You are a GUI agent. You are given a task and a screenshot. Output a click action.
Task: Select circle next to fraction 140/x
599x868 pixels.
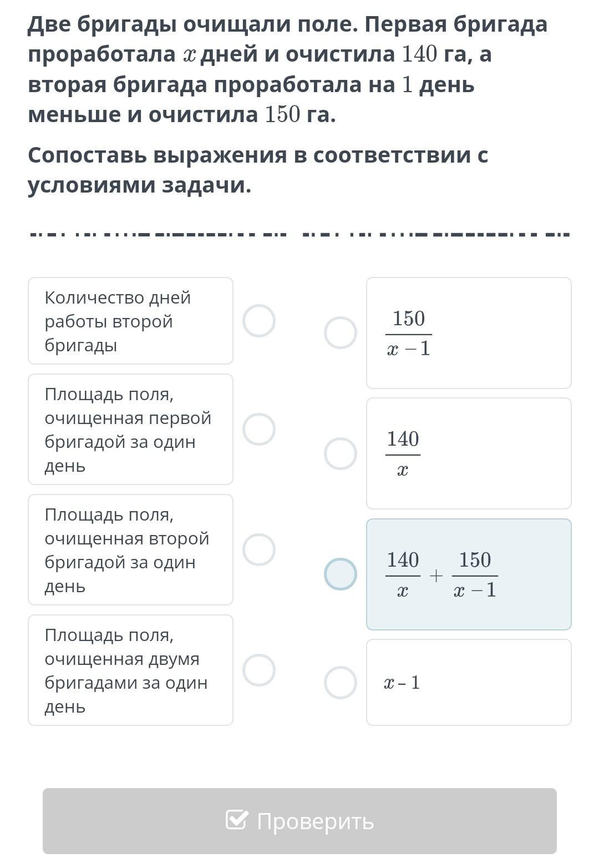[341, 453]
